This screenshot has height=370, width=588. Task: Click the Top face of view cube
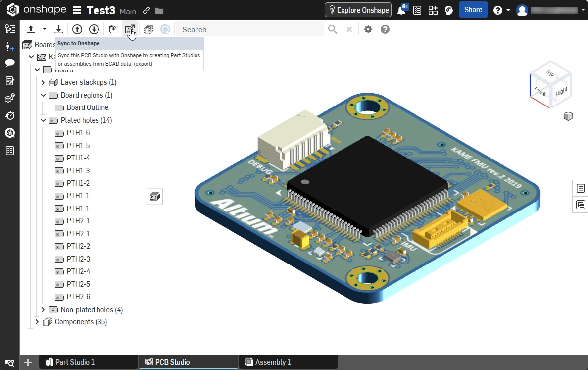click(550, 73)
